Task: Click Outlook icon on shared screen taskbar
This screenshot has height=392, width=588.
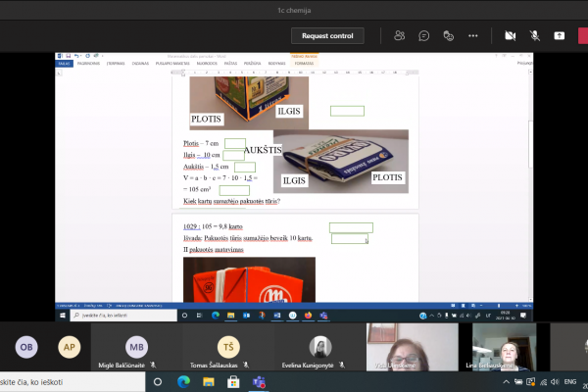Action: [x=246, y=316]
